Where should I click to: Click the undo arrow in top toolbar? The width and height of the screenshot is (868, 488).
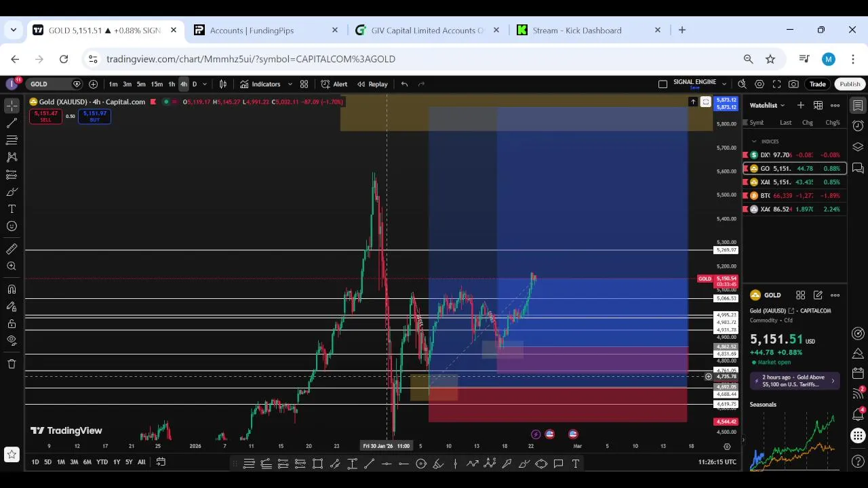pyautogui.click(x=404, y=84)
